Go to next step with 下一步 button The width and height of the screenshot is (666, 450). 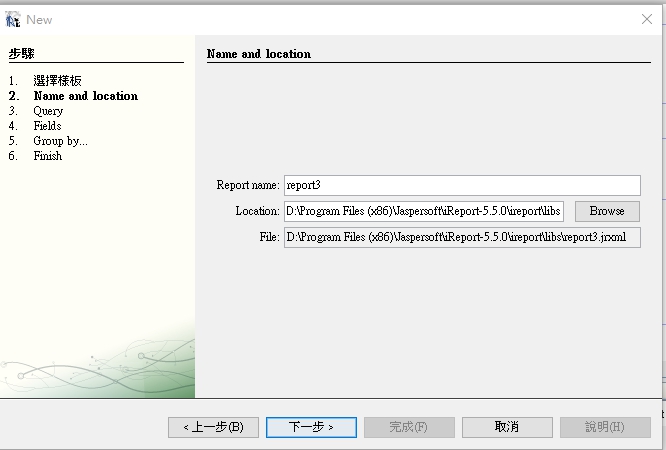tap(311, 427)
